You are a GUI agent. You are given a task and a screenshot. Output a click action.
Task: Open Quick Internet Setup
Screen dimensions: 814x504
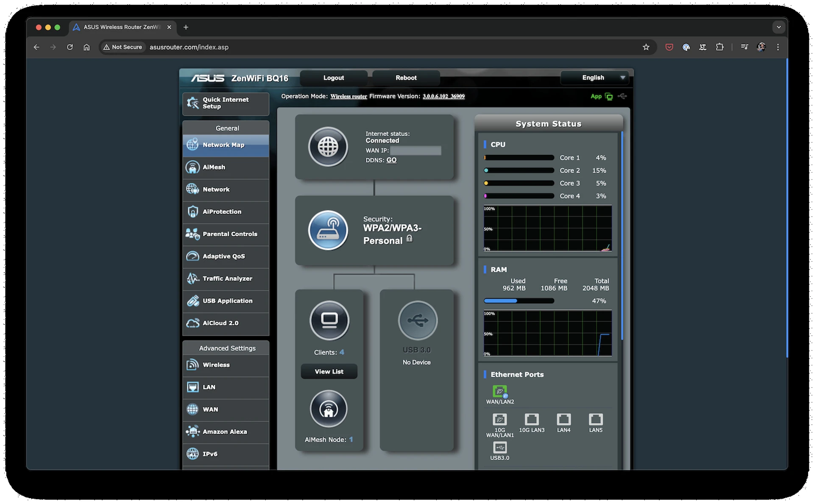[x=226, y=103]
